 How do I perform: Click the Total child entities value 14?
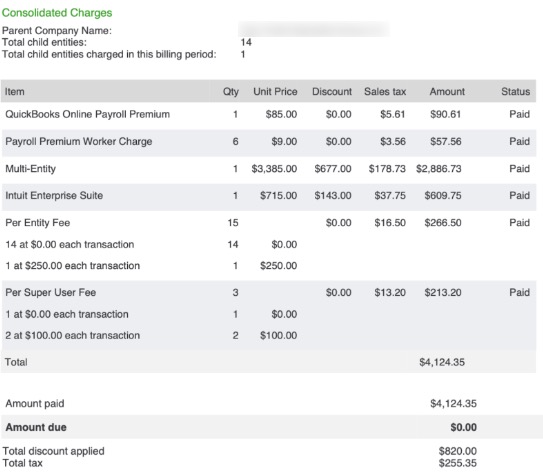click(246, 42)
